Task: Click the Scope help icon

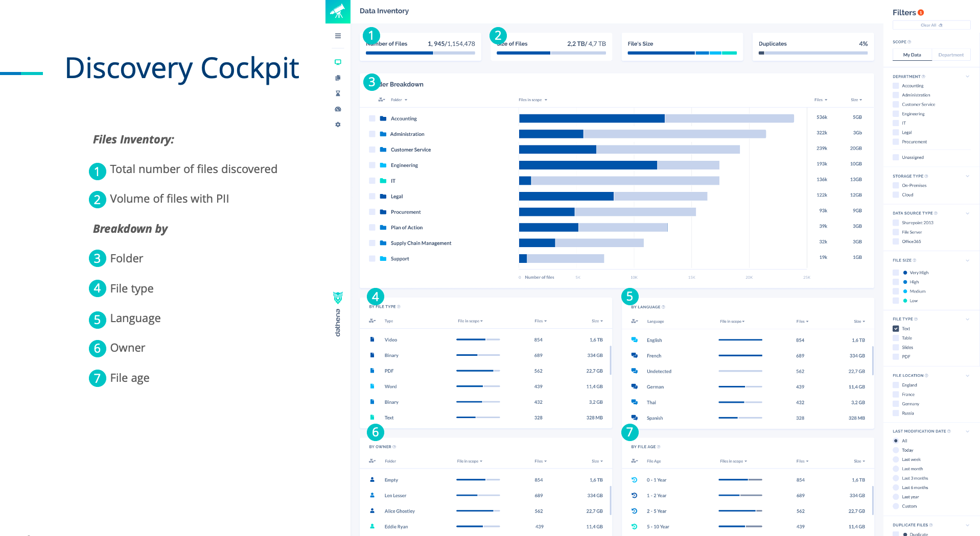Action: (x=909, y=42)
